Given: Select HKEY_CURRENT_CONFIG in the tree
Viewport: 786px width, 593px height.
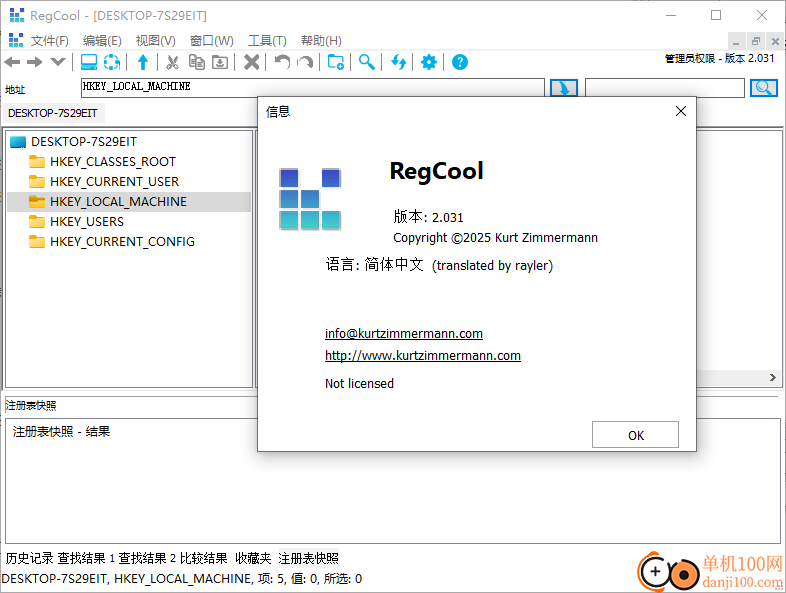Looking at the screenshot, I should click(x=122, y=242).
